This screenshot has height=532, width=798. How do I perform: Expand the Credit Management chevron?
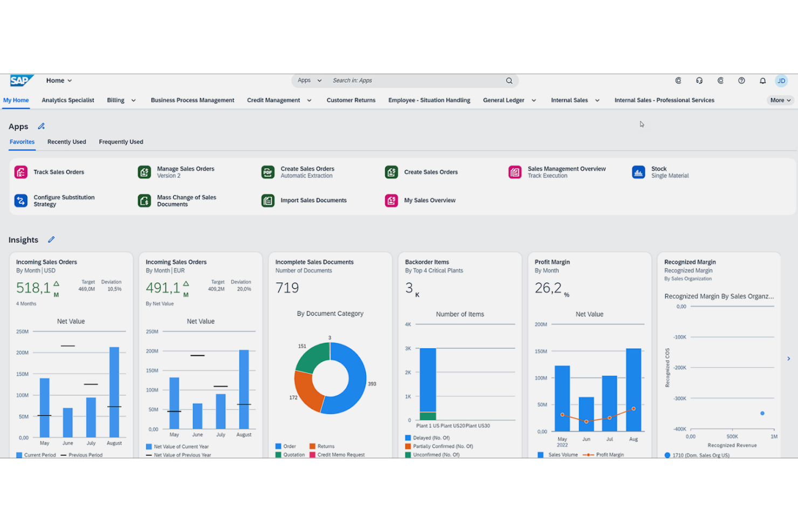tap(309, 100)
